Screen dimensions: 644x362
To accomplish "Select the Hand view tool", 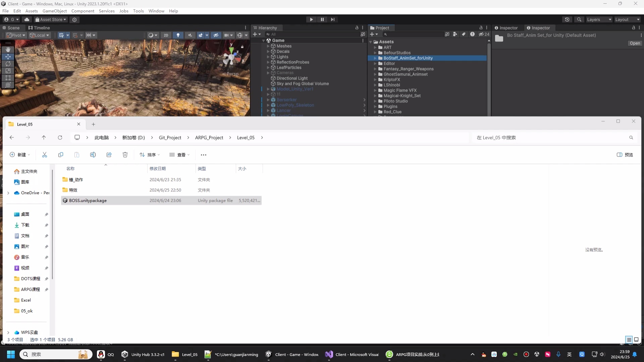I will (x=8, y=49).
